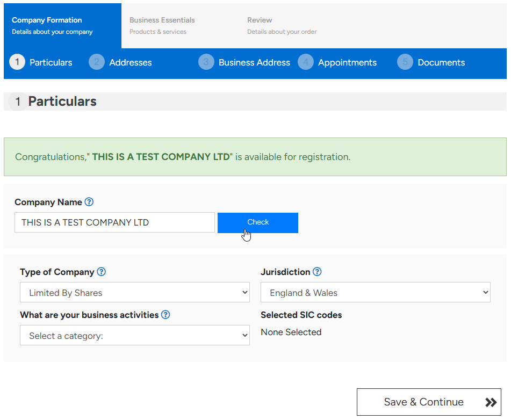This screenshot has height=420, width=511.
Task: Open the Jurisdiction dropdown
Action: click(x=376, y=292)
